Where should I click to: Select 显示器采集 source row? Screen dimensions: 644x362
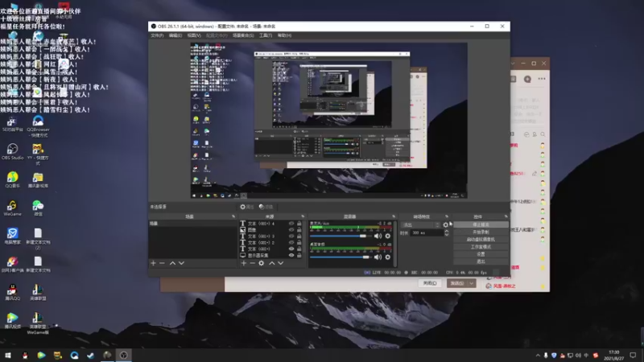tap(272, 255)
